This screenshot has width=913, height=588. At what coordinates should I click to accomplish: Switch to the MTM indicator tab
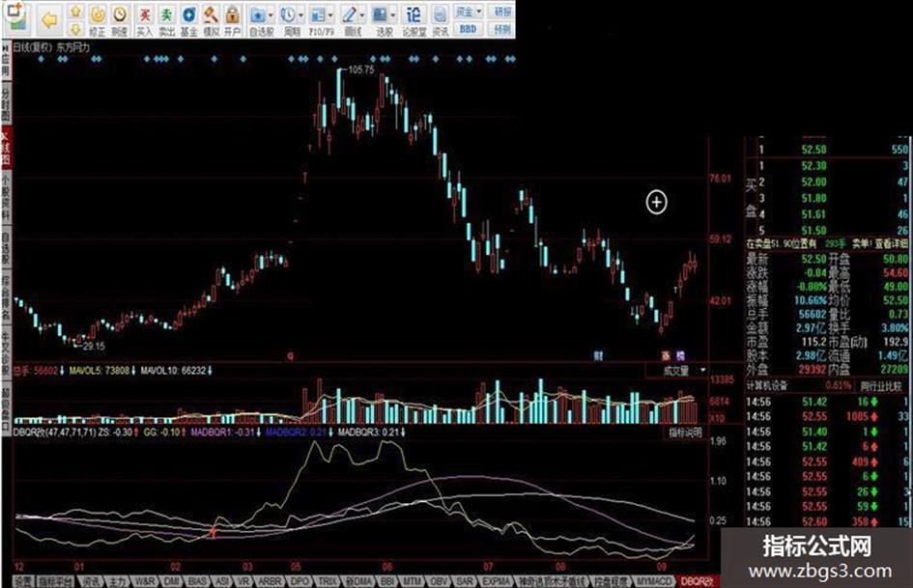pos(413,581)
